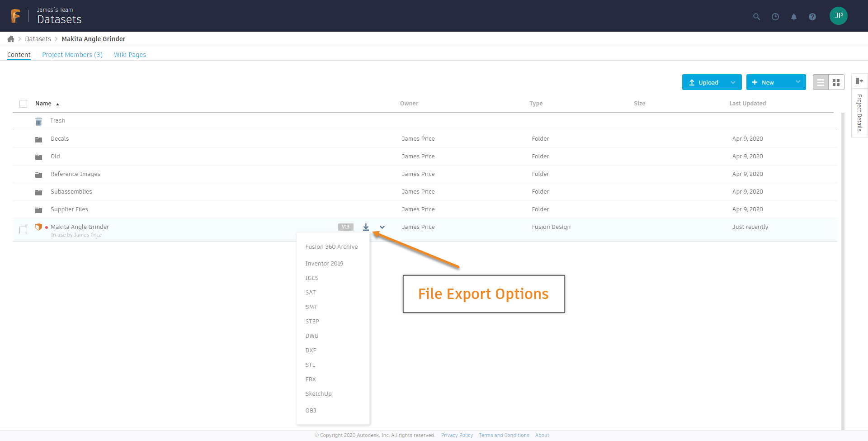Switch to the Project Members tab

coord(72,54)
